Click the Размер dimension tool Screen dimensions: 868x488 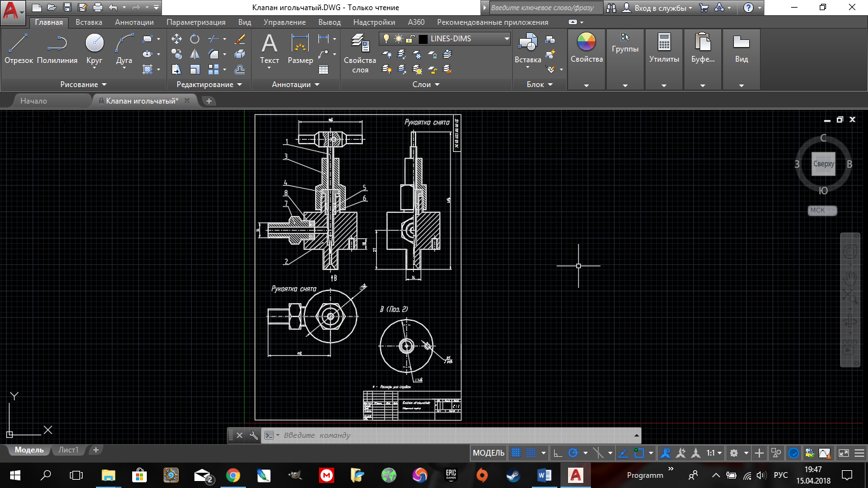click(x=300, y=49)
